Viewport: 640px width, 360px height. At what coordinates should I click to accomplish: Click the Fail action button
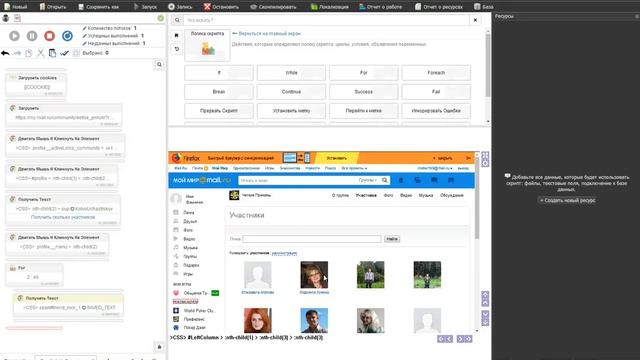coord(436,92)
